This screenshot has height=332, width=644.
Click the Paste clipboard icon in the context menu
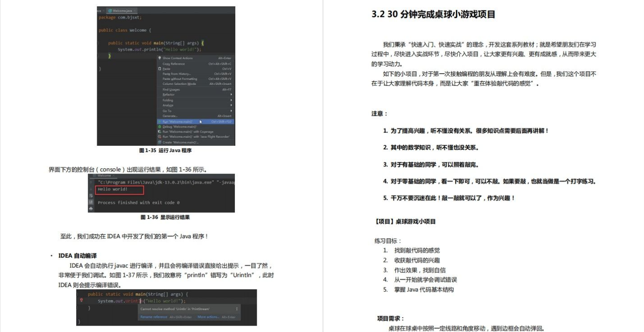[160, 69]
